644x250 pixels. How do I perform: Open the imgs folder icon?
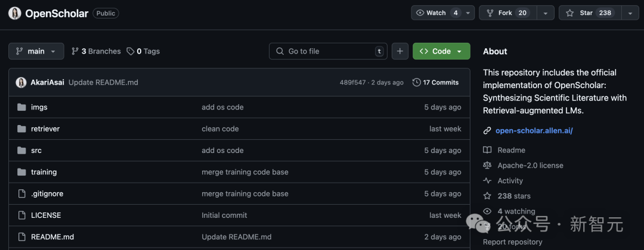pyautogui.click(x=22, y=107)
